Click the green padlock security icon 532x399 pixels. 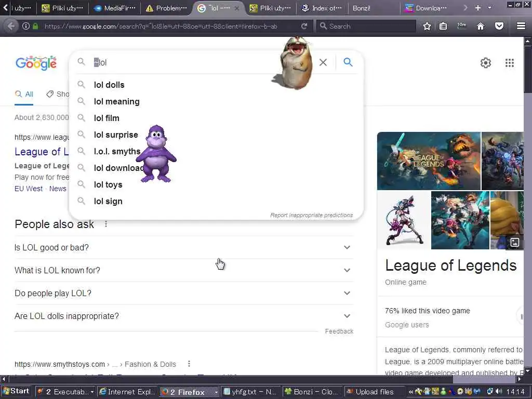(x=35, y=26)
